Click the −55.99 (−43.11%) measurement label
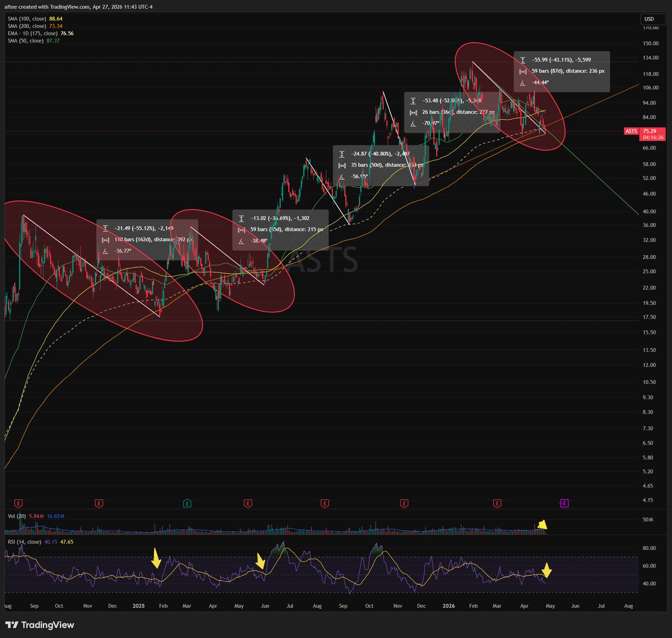Screen dimensions: 672x638 (562, 60)
